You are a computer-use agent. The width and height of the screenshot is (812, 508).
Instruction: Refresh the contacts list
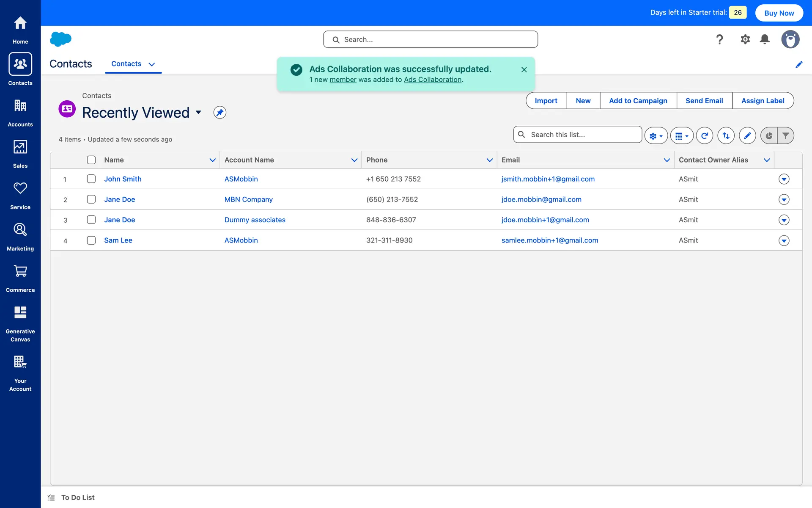[704, 135]
